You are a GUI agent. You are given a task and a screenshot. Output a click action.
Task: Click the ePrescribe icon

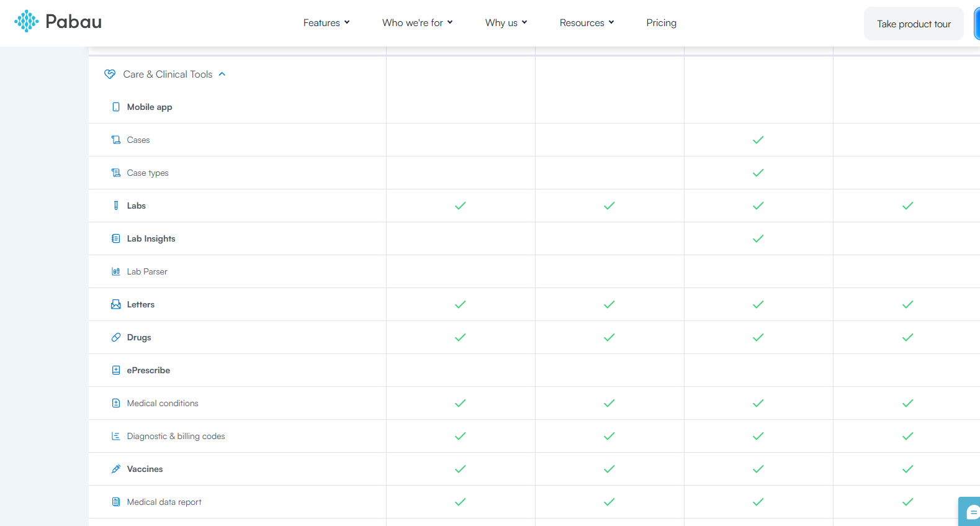click(116, 370)
